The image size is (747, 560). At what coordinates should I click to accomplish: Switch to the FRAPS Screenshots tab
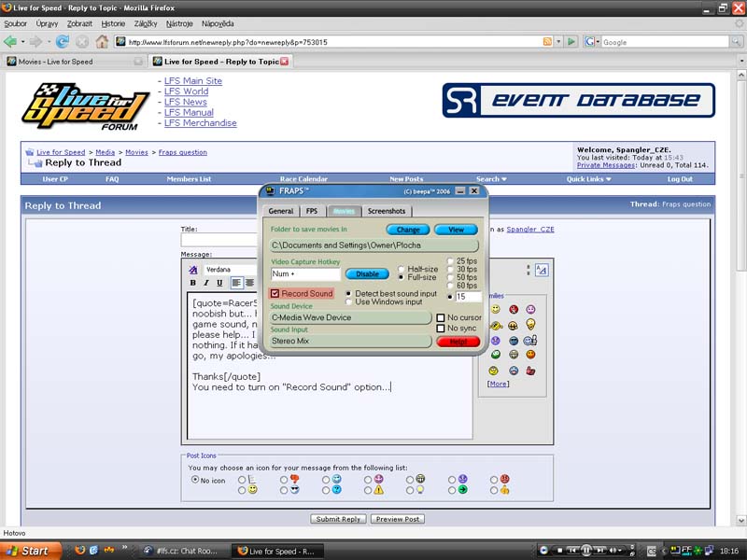(x=387, y=211)
